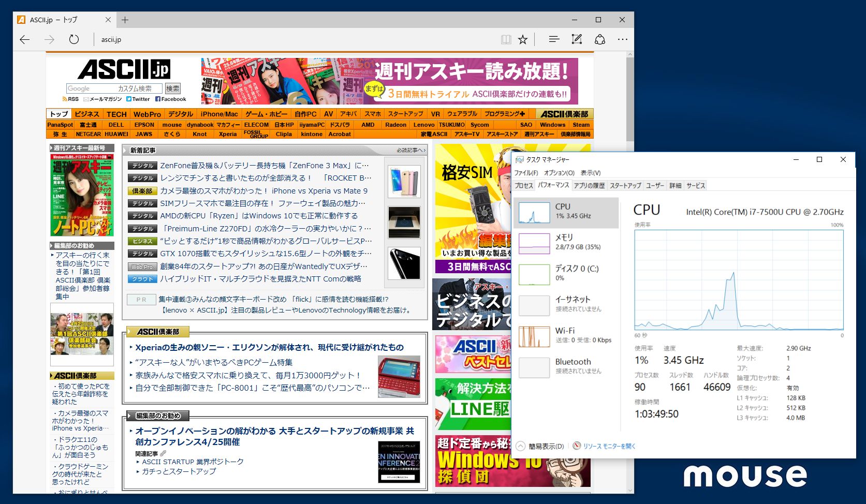Open the ASCII STARTUP 業界ポジトーク link
The height and width of the screenshot is (504, 866).
[193, 462]
